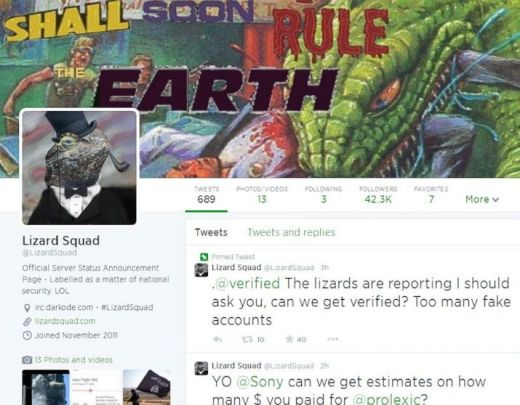Open the 13 Photos and videos link
Image resolution: width=520 pixels, height=405 pixels.
tap(73, 360)
